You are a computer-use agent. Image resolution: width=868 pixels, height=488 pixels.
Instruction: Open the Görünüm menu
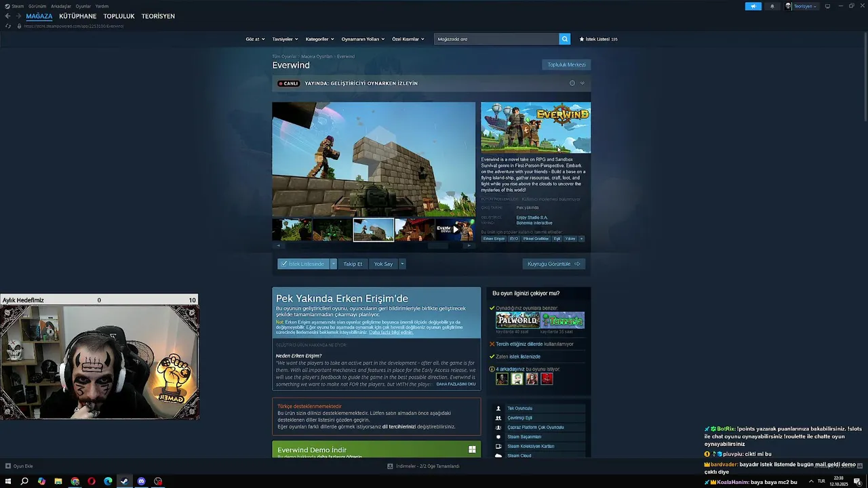point(37,6)
